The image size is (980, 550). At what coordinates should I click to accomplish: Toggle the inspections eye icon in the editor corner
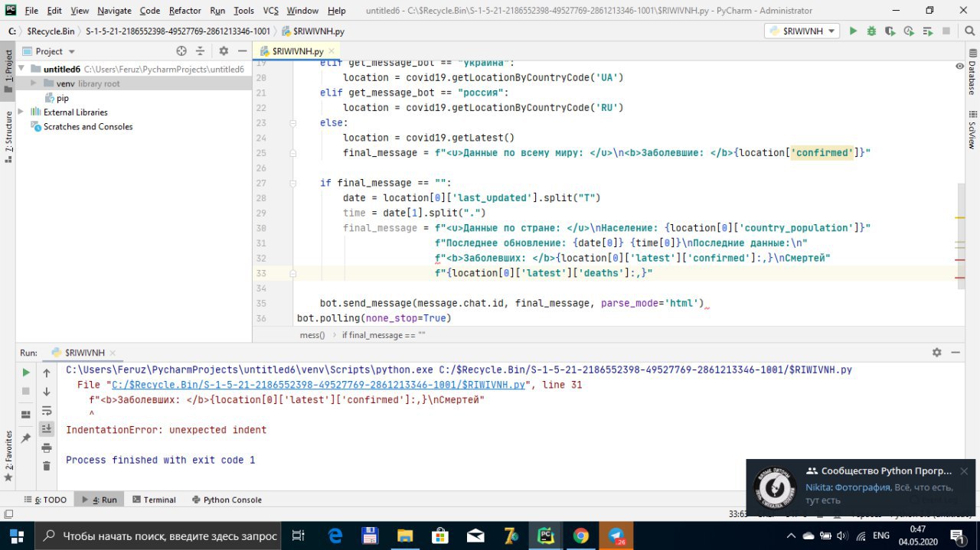coord(960,67)
